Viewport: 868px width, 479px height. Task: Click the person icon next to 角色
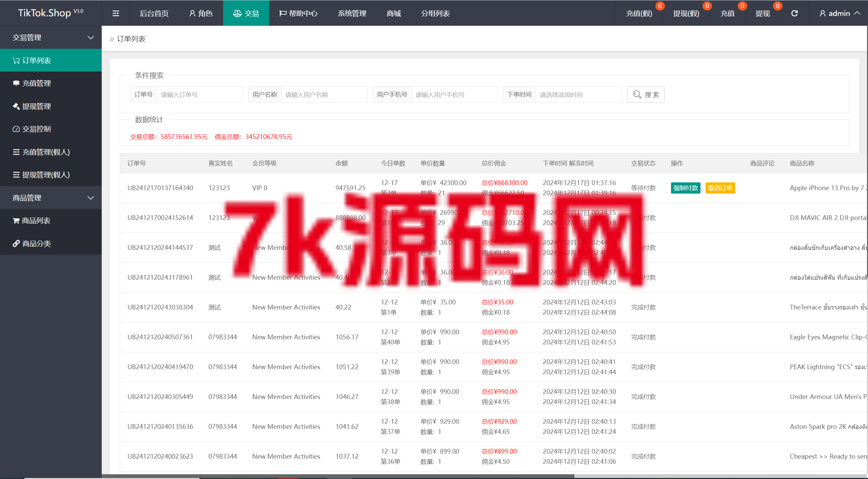[192, 13]
